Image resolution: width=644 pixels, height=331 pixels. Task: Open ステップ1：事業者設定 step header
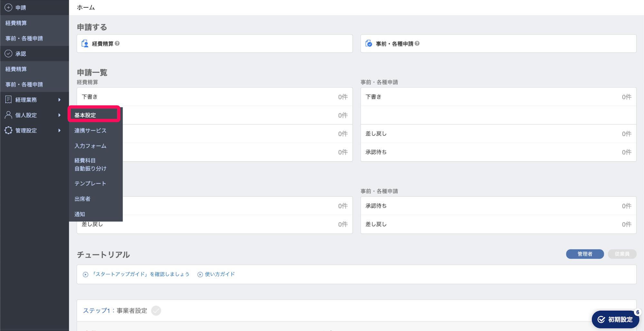pos(356,310)
